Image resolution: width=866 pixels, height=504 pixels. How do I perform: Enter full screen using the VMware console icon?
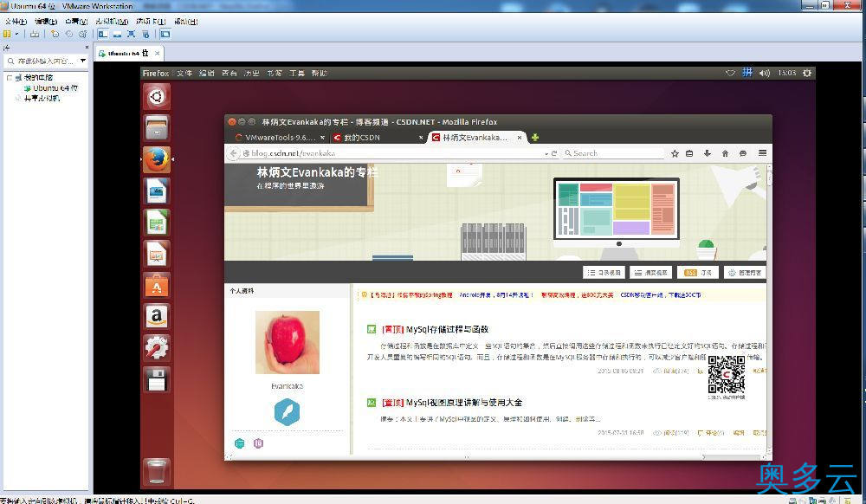(x=131, y=33)
